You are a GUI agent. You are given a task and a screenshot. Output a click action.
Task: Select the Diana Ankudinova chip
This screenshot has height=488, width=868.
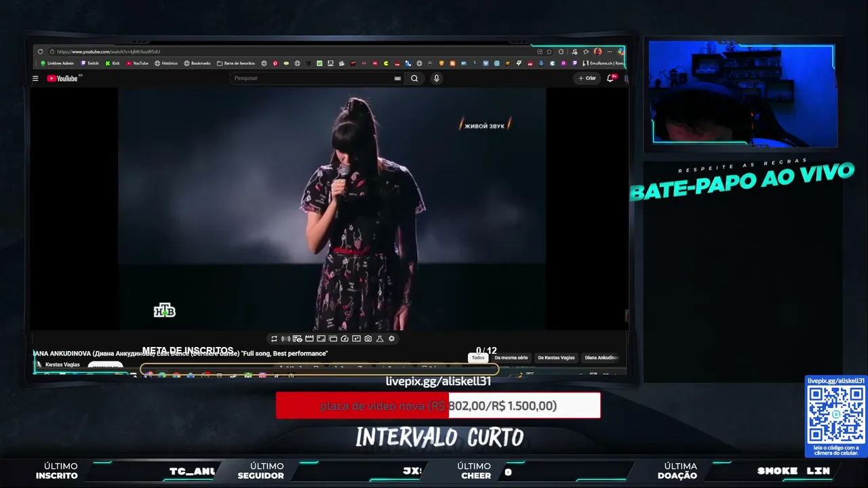tap(601, 358)
